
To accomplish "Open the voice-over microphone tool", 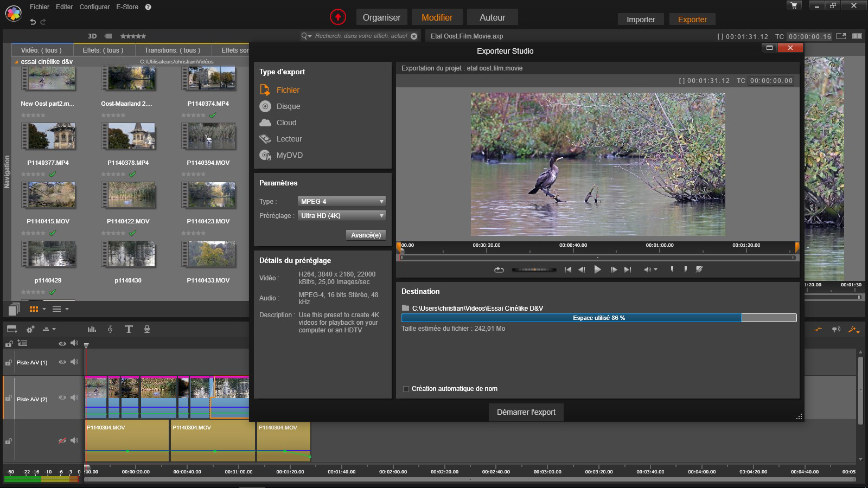I will click(146, 329).
